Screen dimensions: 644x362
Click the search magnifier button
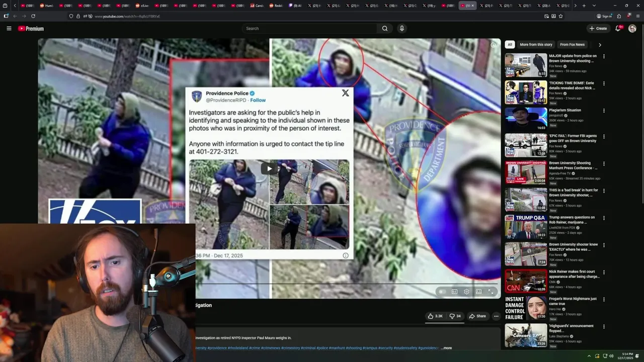(x=385, y=29)
